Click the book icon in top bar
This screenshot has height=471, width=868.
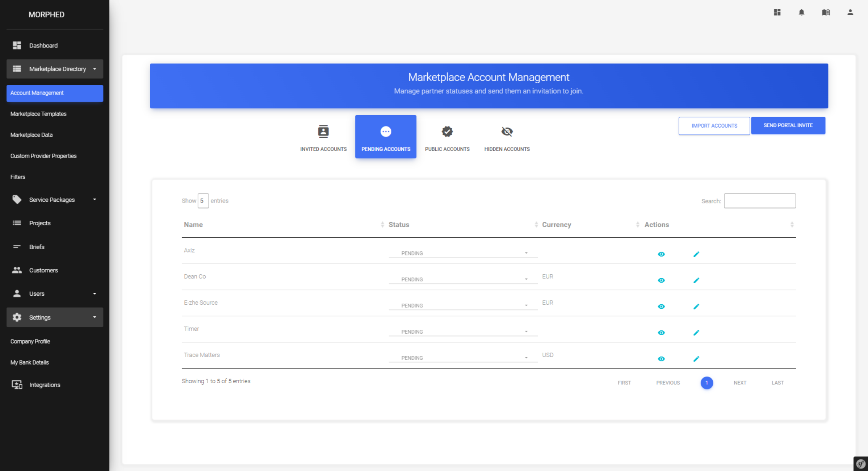(826, 12)
